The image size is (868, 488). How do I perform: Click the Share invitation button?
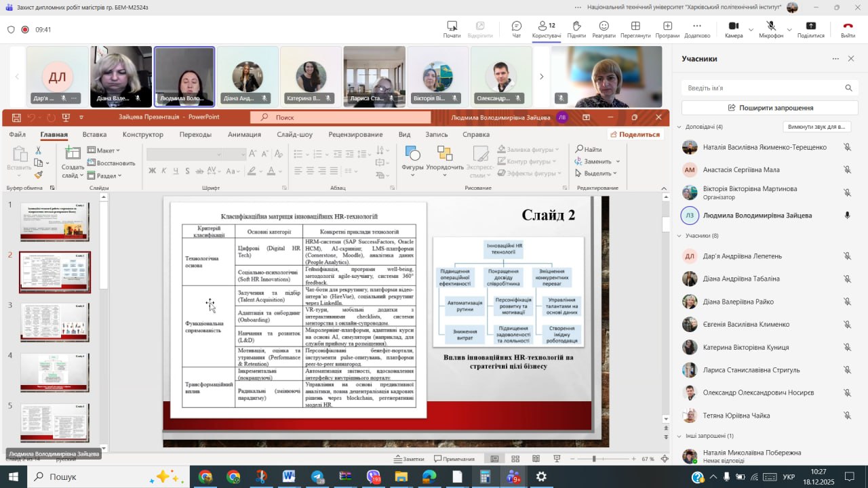(x=770, y=108)
